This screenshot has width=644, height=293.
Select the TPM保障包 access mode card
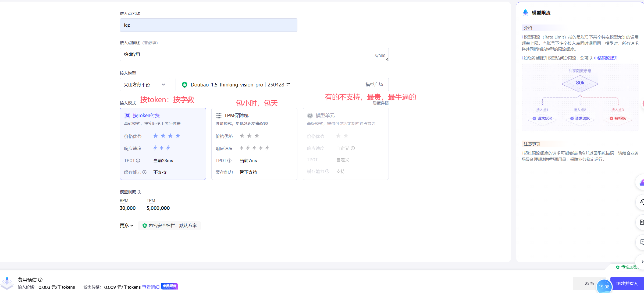tap(254, 144)
